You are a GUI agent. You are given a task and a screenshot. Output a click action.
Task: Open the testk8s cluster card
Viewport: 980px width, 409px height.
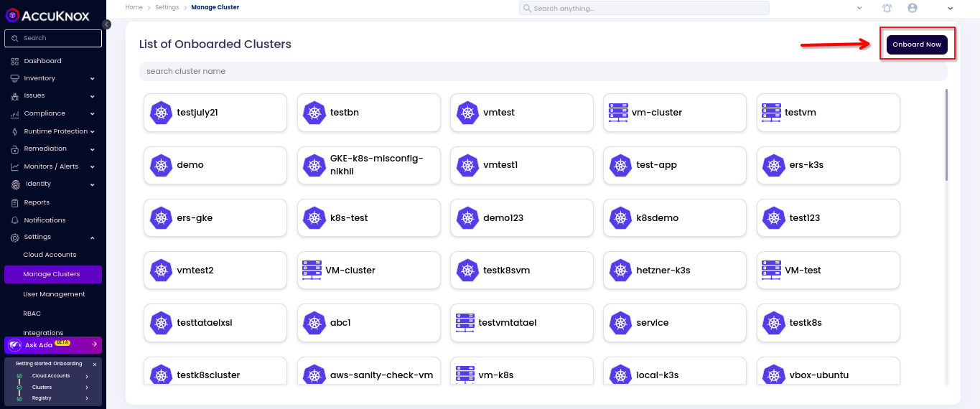point(829,323)
